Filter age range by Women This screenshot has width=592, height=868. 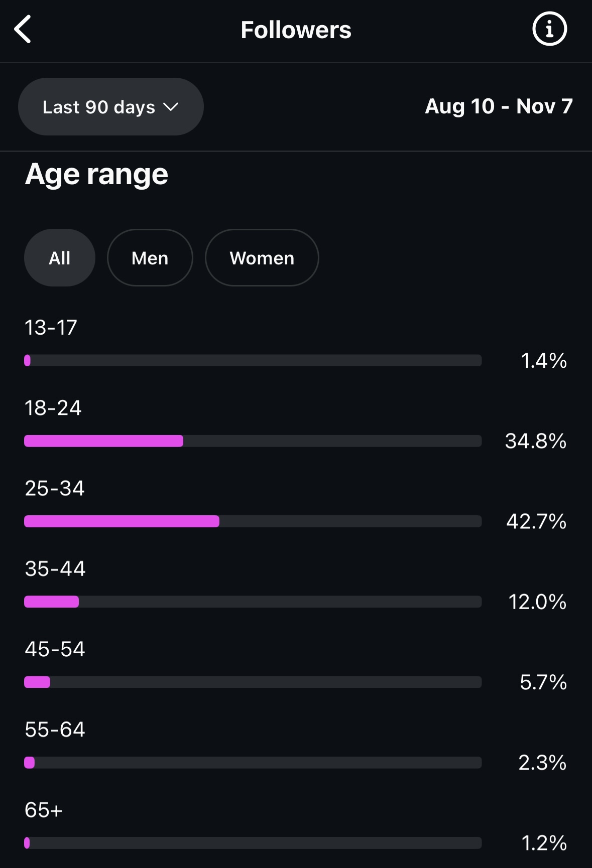[x=262, y=258]
